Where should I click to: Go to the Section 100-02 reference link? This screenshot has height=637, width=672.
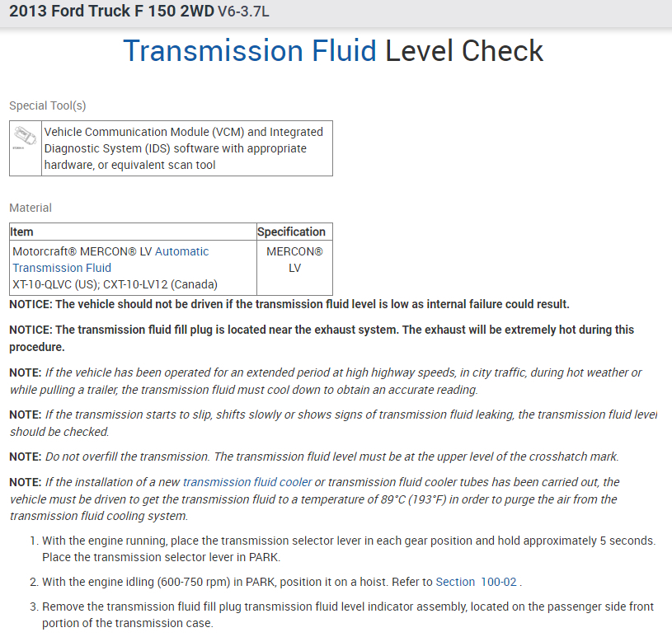[x=477, y=582]
